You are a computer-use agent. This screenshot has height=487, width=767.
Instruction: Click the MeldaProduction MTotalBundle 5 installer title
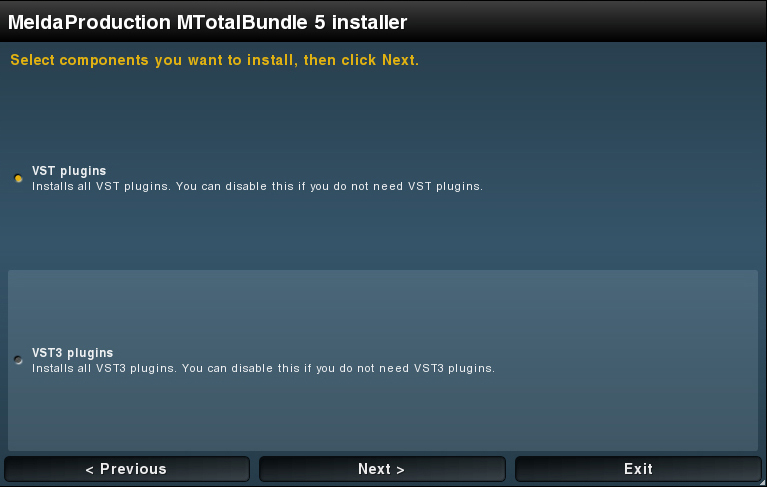[x=207, y=22]
